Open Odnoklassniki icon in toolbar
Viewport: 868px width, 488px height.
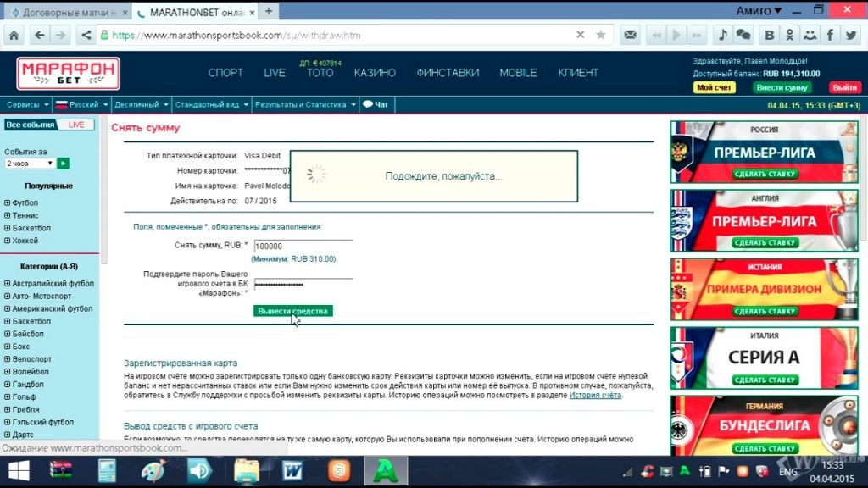tap(790, 35)
